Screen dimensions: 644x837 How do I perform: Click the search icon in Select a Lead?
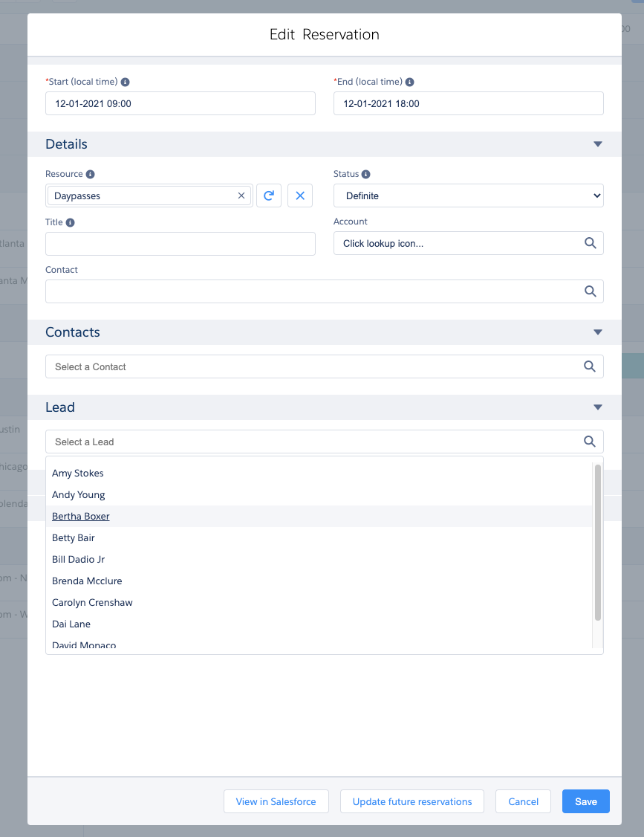(x=590, y=442)
